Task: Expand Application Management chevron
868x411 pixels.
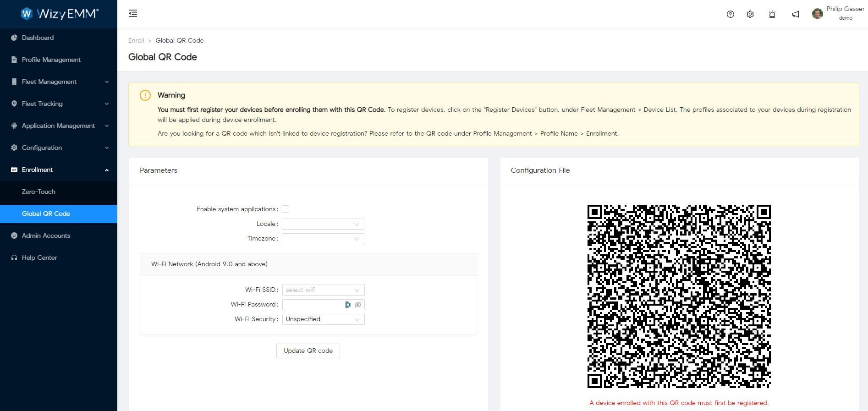Action: pos(107,126)
